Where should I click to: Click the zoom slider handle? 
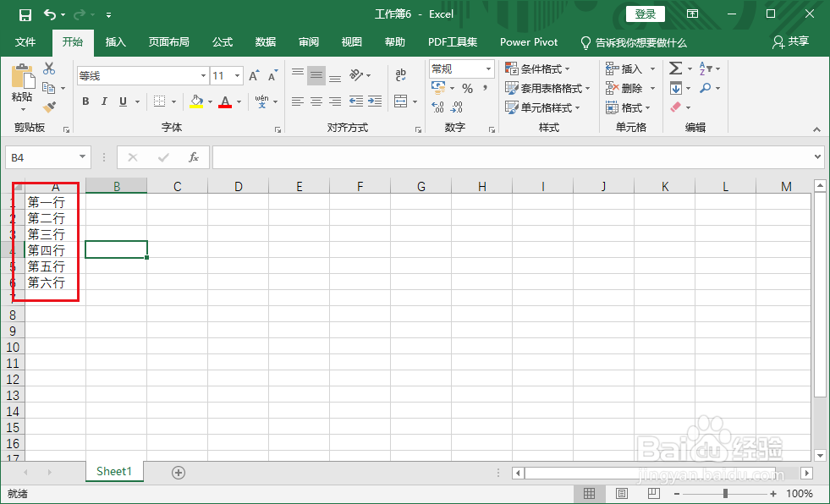click(x=725, y=493)
